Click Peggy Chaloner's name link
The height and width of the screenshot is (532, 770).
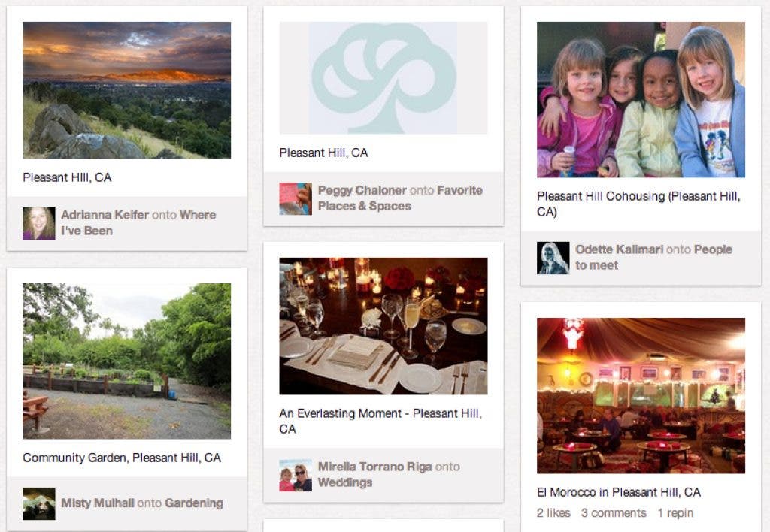[x=362, y=190]
